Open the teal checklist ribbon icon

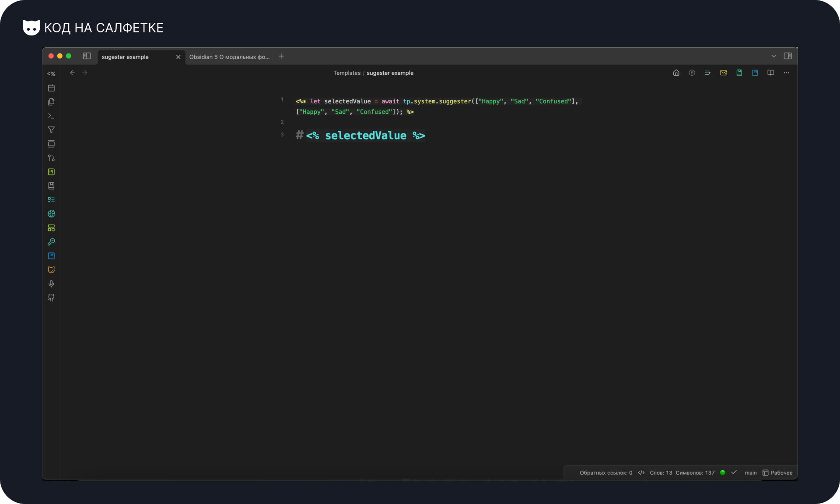51,200
